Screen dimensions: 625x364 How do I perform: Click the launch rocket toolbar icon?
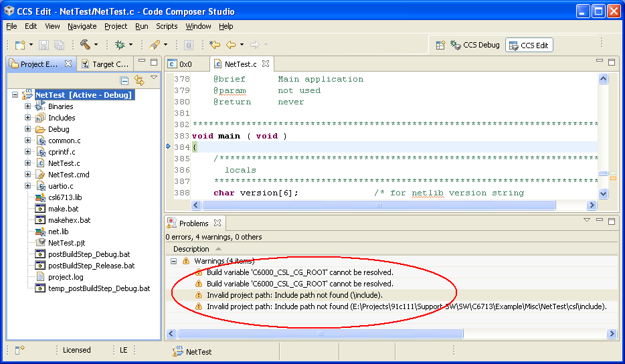155,45
